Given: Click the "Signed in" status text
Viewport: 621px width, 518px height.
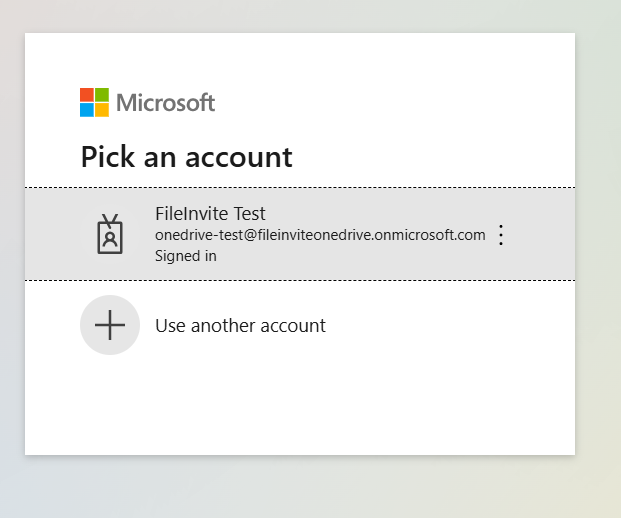Looking at the screenshot, I should point(186,256).
